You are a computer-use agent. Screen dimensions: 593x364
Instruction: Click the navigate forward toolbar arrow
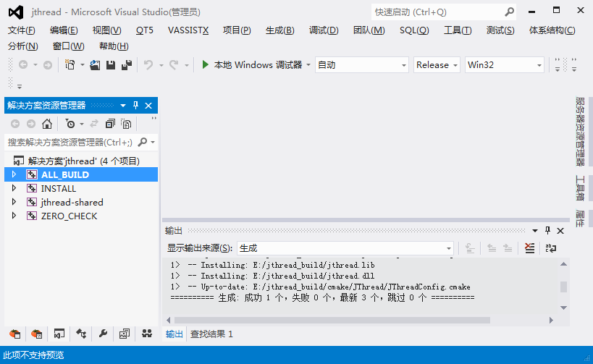48,65
